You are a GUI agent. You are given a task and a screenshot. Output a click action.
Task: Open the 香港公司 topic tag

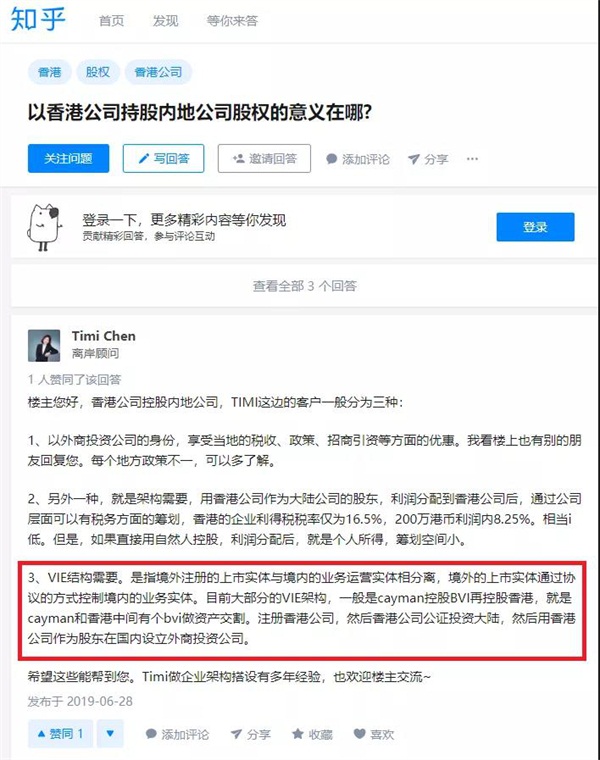coord(158,72)
